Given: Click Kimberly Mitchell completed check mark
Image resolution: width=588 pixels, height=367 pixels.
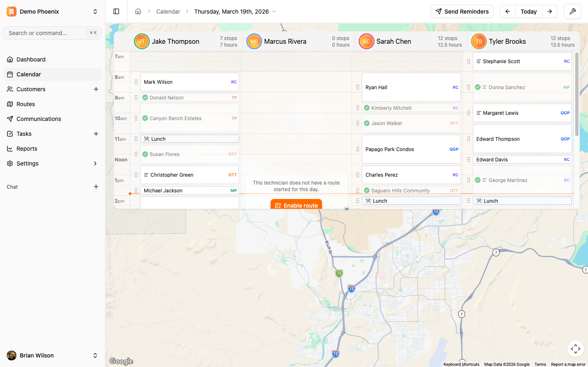Looking at the screenshot, I should (367, 108).
